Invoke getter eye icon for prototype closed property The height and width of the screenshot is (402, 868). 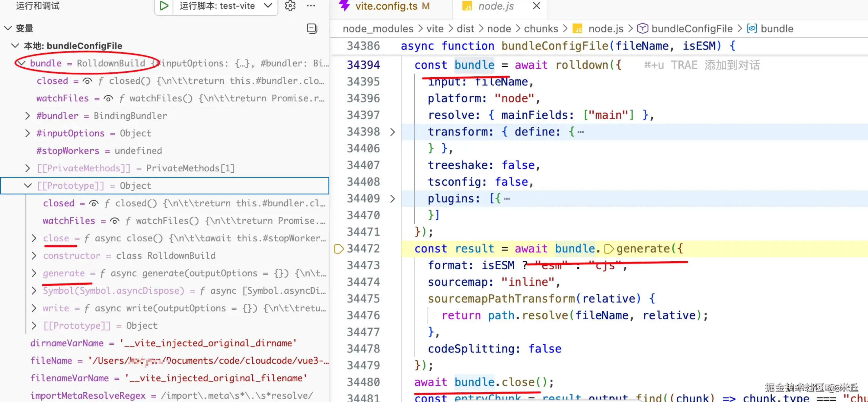[94, 203]
